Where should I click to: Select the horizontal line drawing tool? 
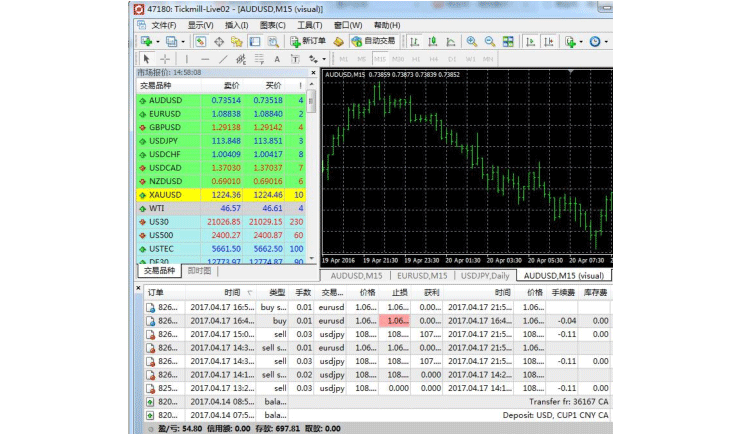point(204,59)
